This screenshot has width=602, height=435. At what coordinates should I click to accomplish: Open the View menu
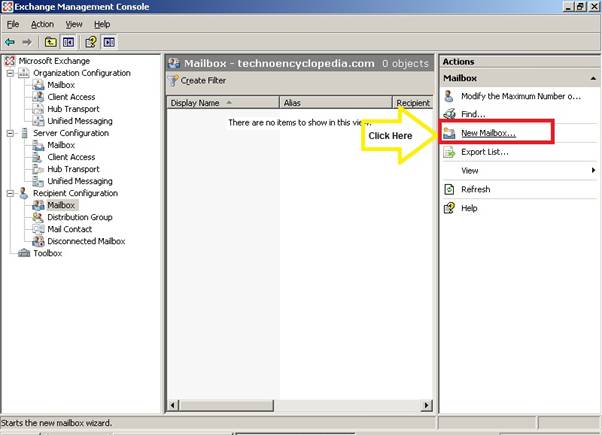[74, 24]
